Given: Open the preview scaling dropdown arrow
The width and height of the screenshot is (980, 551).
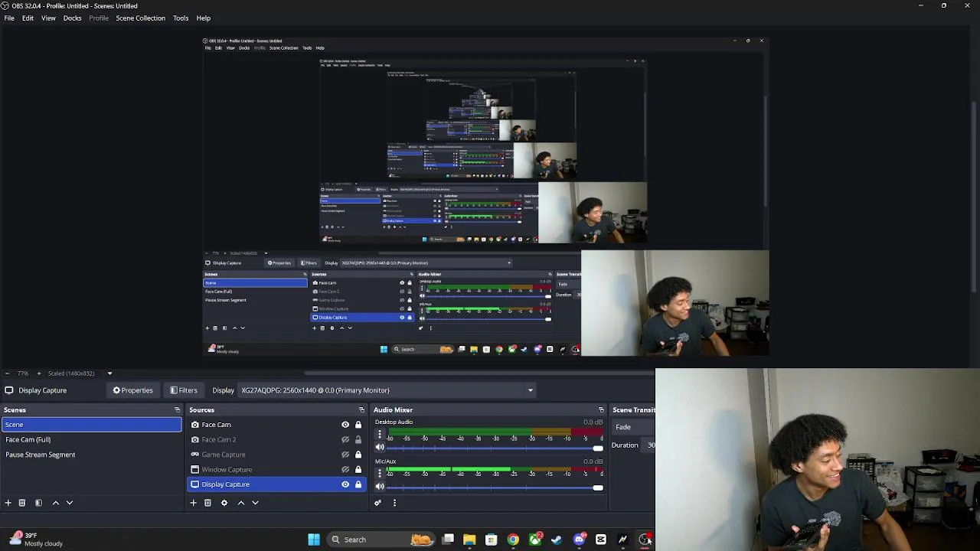Looking at the screenshot, I should (x=109, y=373).
